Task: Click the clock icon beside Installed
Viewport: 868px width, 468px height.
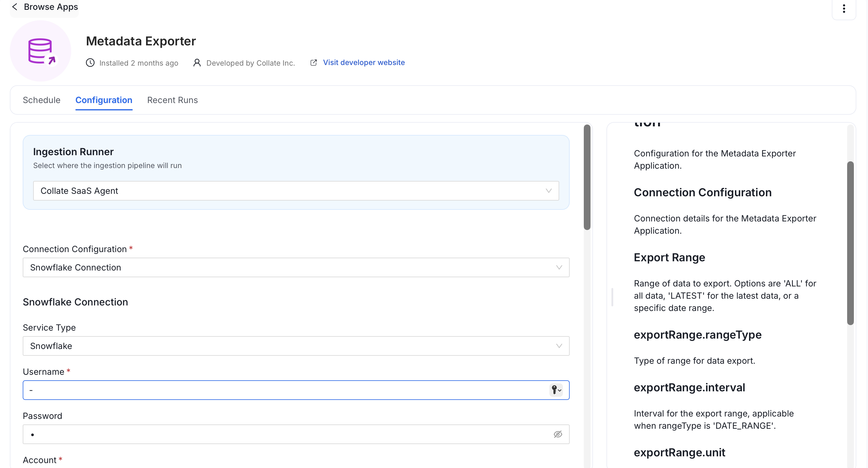Action: coord(90,63)
